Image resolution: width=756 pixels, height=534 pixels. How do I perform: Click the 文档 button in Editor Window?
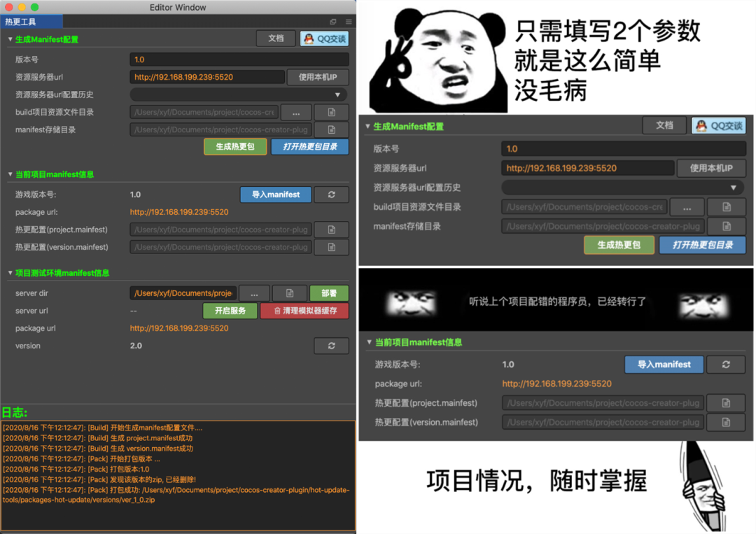(x=276, y=38)
